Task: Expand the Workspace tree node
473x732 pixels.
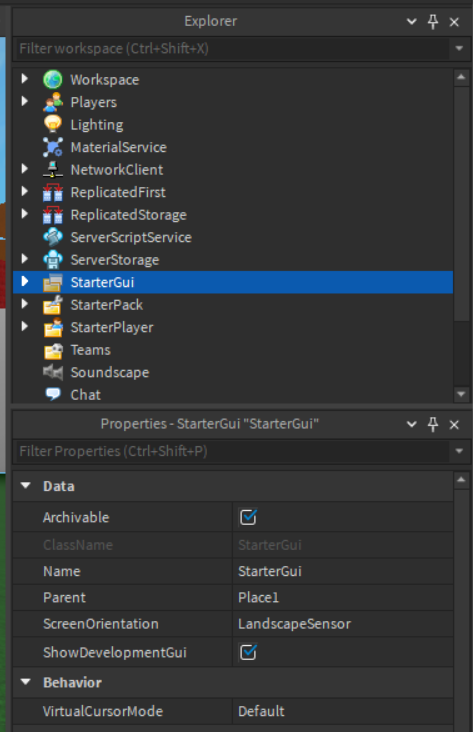Action: point(25,78)
